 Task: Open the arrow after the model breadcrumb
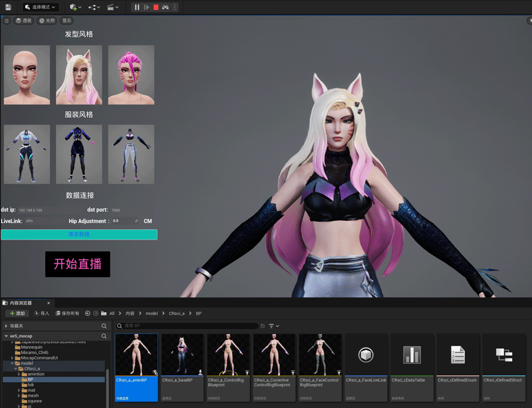163,313
